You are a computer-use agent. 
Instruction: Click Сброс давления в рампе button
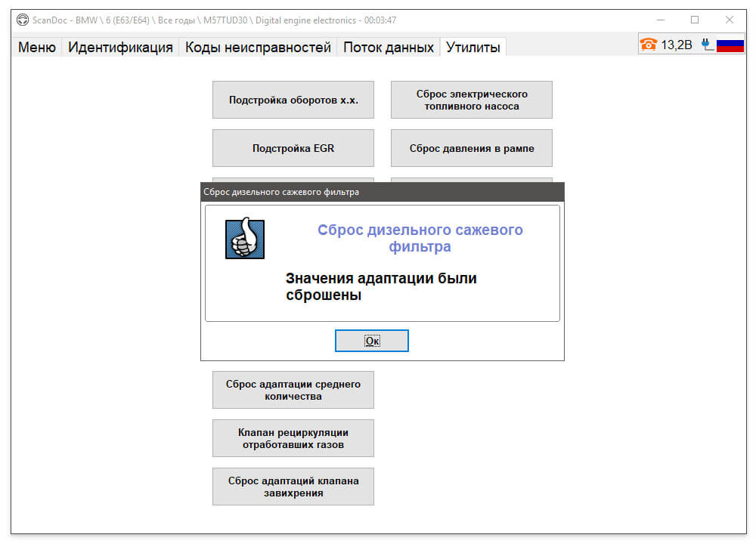point(472,148)
